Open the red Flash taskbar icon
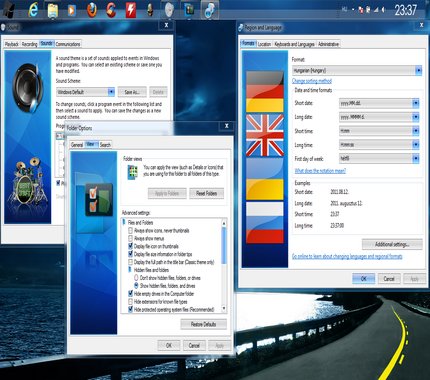 coord(131,10)
